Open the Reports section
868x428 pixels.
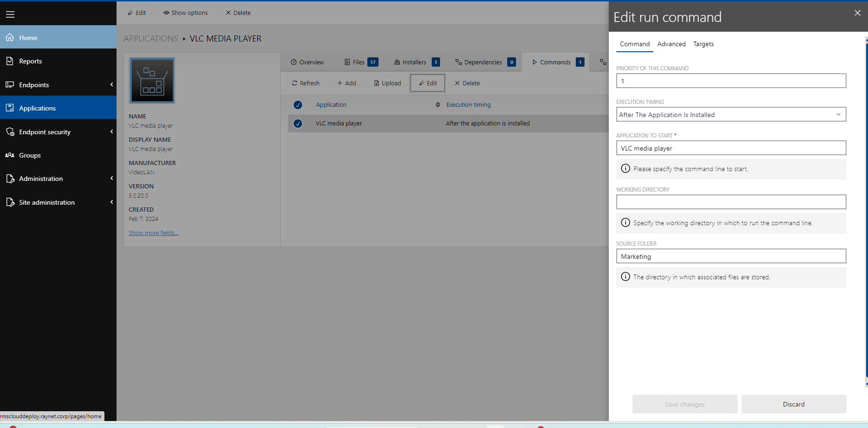pyautogui.click(x=30, y=61)
